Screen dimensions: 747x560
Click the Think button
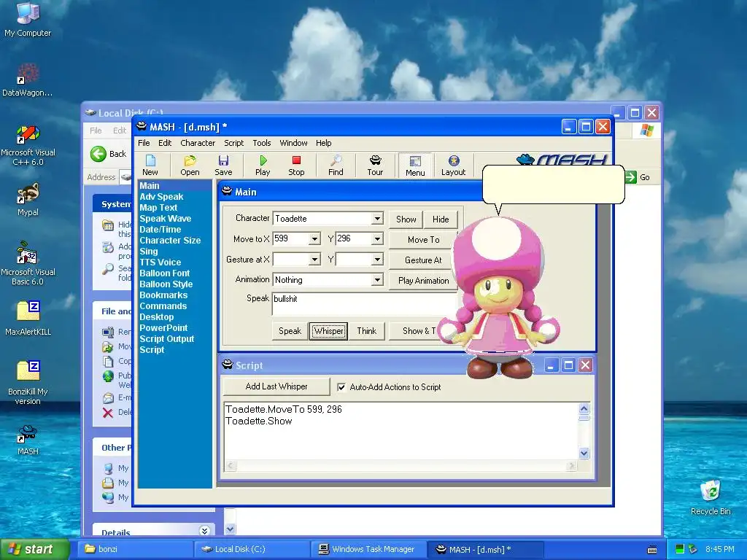(x=366, y=331)
